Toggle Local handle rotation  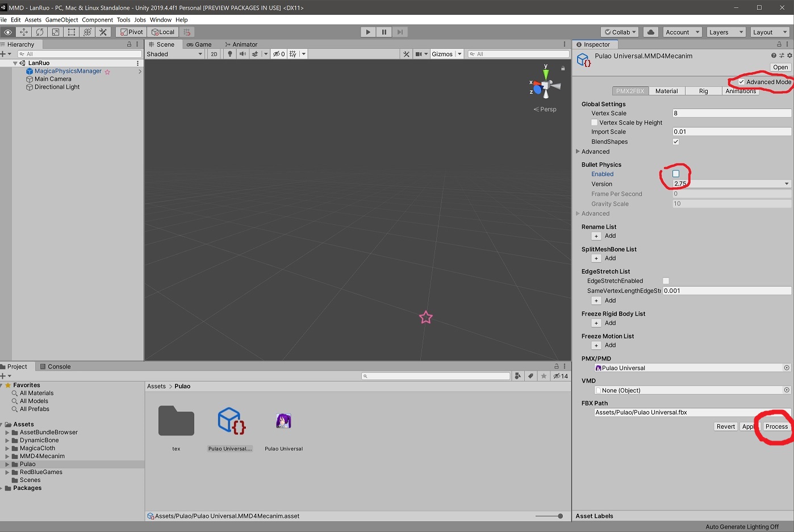click(x=163, y=32)
